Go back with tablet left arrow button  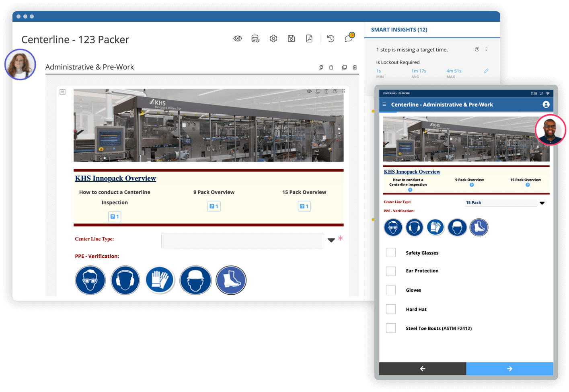point(423,369)
